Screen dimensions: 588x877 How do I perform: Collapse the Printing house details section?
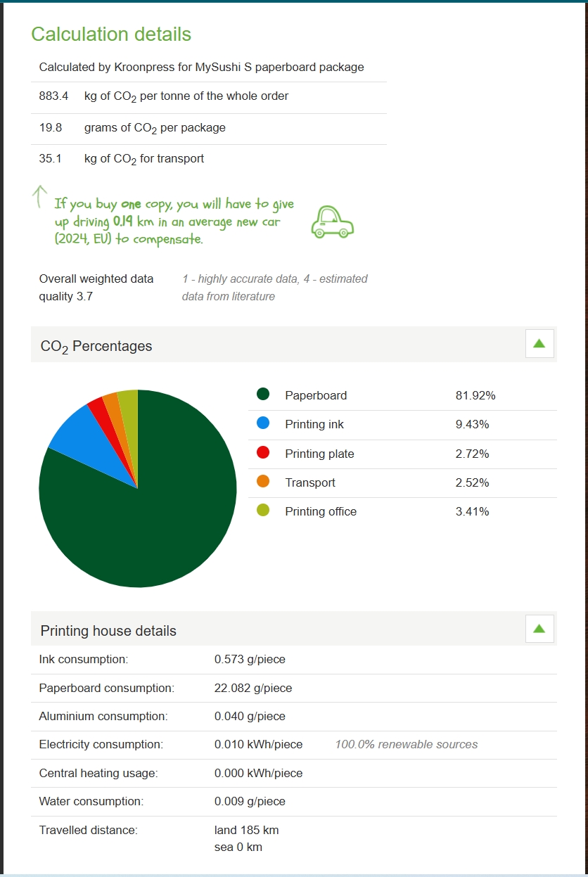pyautogui.click(x=539, y=629)
